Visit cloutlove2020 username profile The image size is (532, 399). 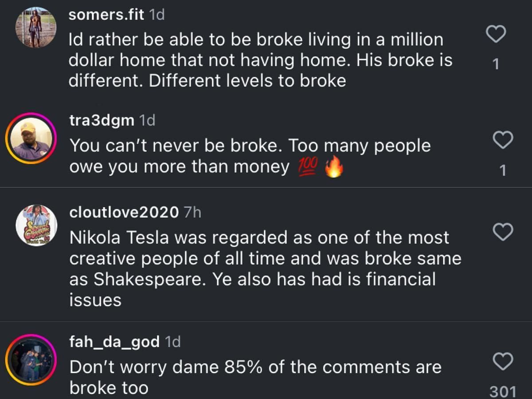(x=124, y=212)
